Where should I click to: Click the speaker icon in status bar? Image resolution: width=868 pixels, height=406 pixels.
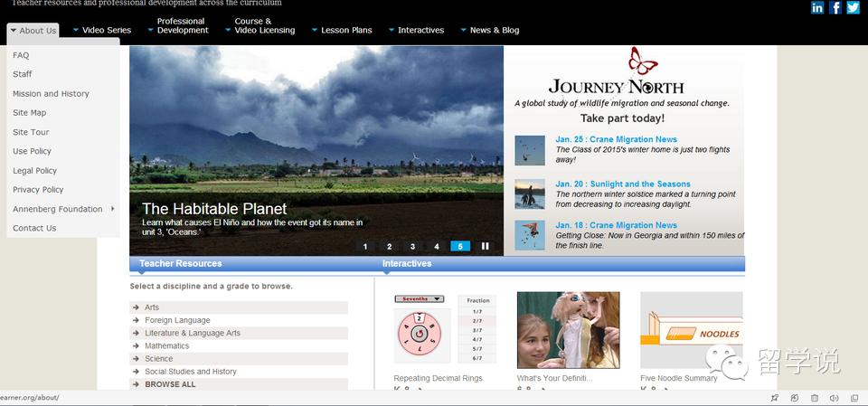click(833, 398)
